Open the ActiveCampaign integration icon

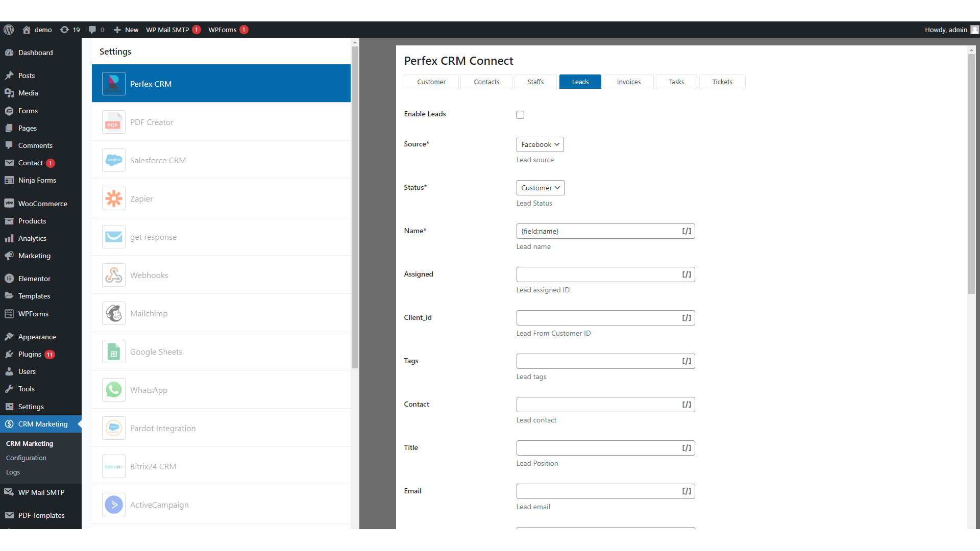point(113,505)
